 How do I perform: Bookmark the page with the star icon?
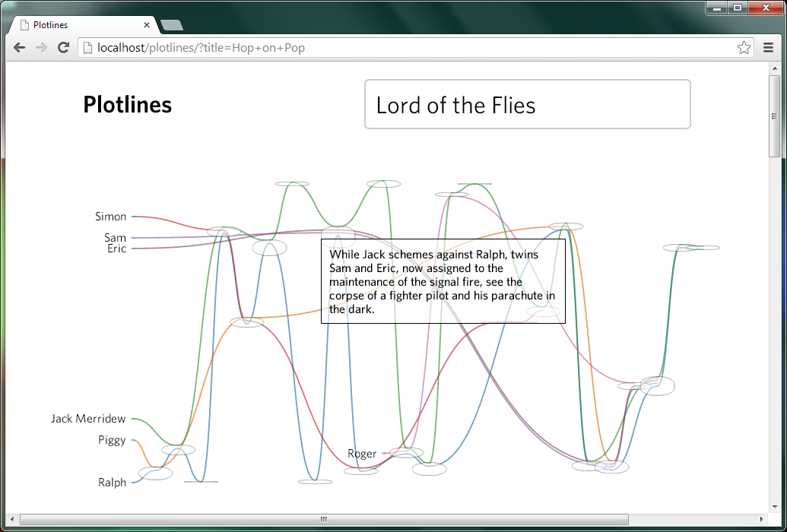[x=744, y=48]
